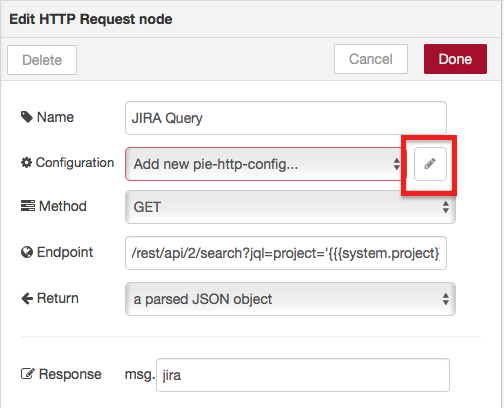Screen dimensions: 504x408
Task: Open the Method dropdown showing GET
Action: click(x=290, y=207)
